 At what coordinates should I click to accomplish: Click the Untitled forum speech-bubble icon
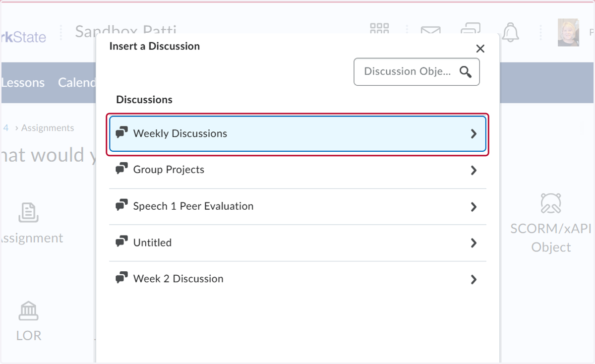pyautogui.click(x=121, y=242)
